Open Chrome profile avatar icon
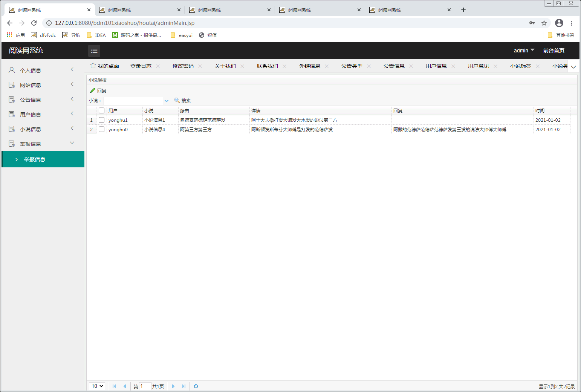 tap(559, 23)
